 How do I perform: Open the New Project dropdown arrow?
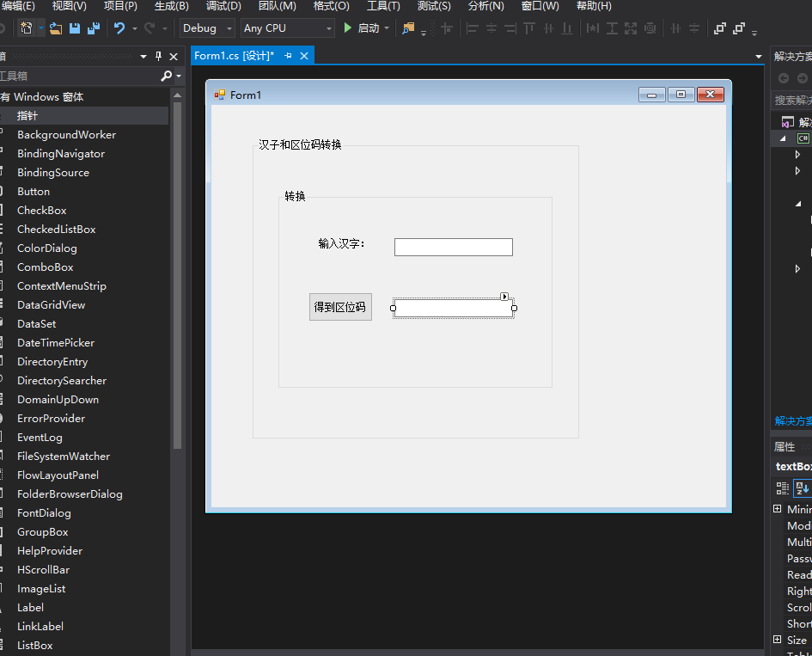pyautogui.click(x=41, y=28)
